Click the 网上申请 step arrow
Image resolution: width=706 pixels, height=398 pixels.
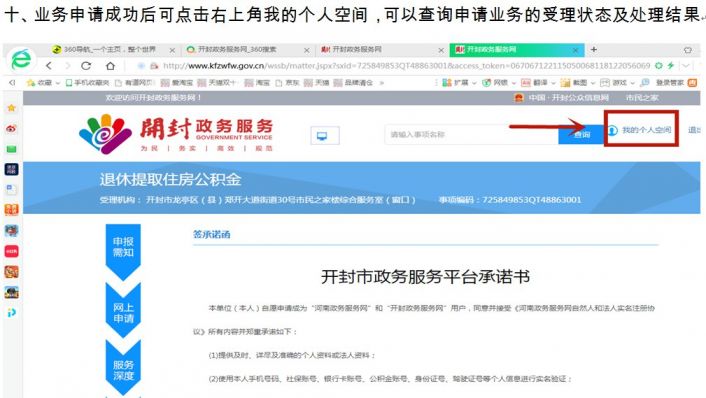123,311
